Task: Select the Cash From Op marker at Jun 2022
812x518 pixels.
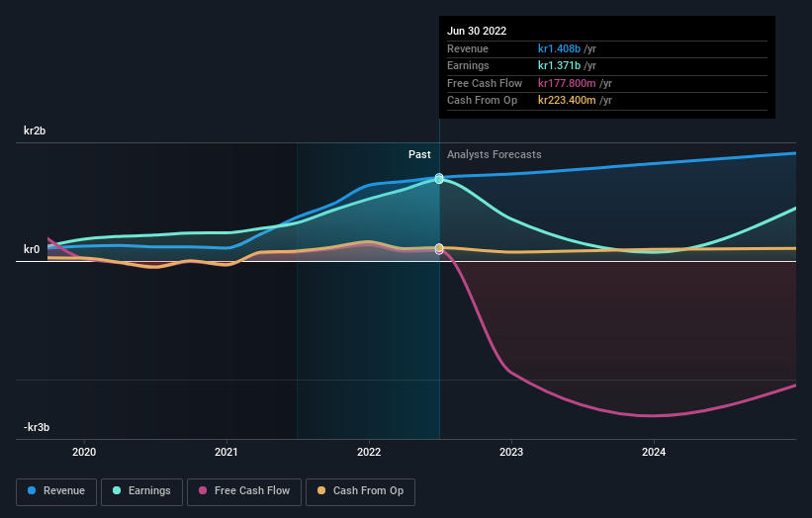Action: 439,248
